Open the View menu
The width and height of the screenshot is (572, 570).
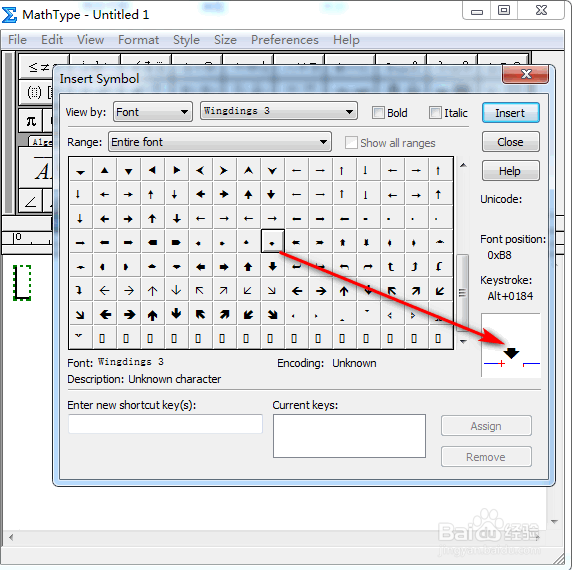90,40
